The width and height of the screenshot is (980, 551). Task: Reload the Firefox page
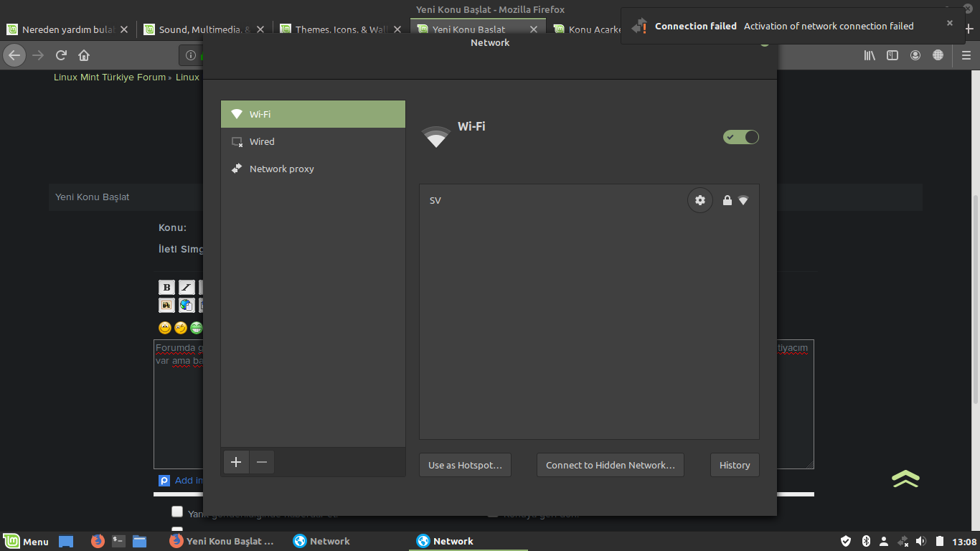[x=61, y=55]
